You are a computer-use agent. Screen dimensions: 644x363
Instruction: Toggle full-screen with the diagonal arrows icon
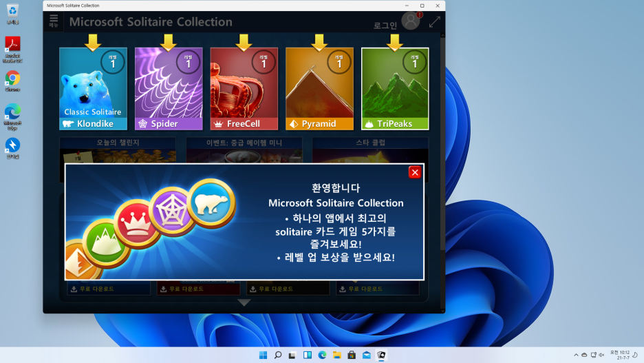coord(435,22)
